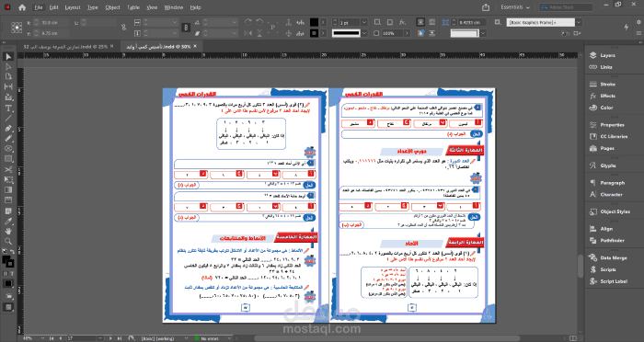Open stroke weight 1 pt dropdown
The height and width of the screenshot is (342, 644).
364,22
